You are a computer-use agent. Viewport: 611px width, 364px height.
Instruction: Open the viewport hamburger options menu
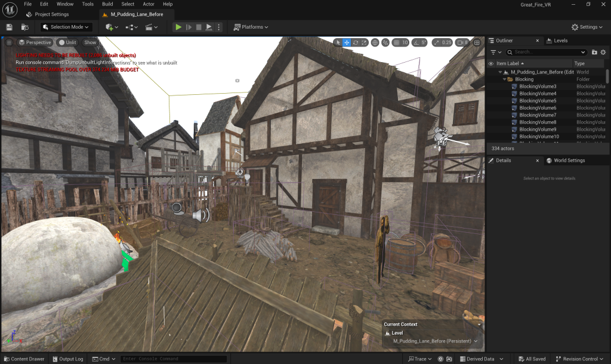coord(9,42)
